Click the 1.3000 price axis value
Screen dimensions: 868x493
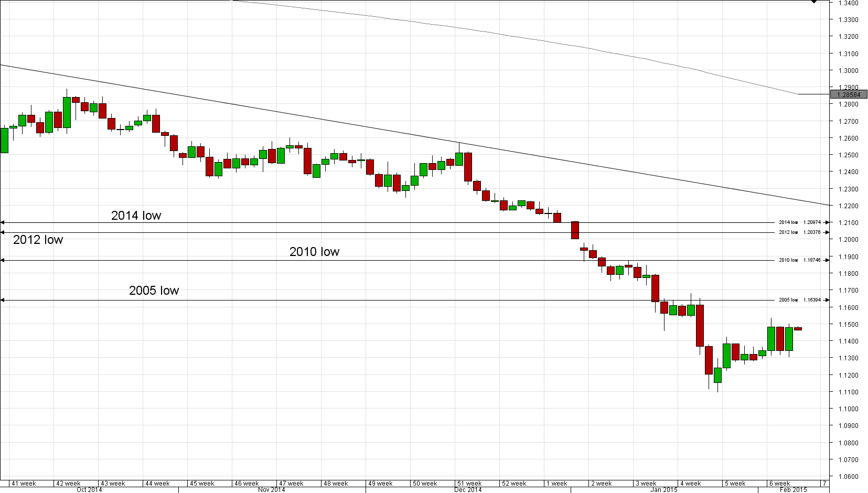point(848,71)
